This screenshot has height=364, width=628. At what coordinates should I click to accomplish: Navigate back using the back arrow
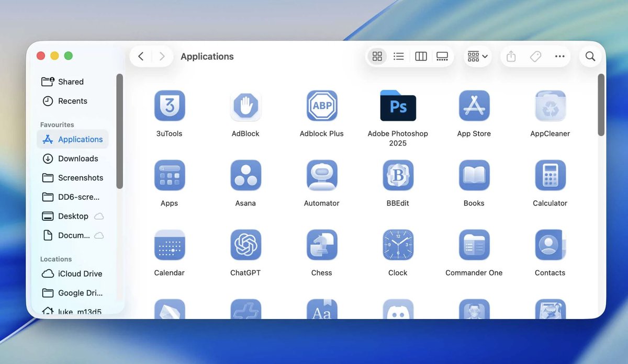pos(141,56)
